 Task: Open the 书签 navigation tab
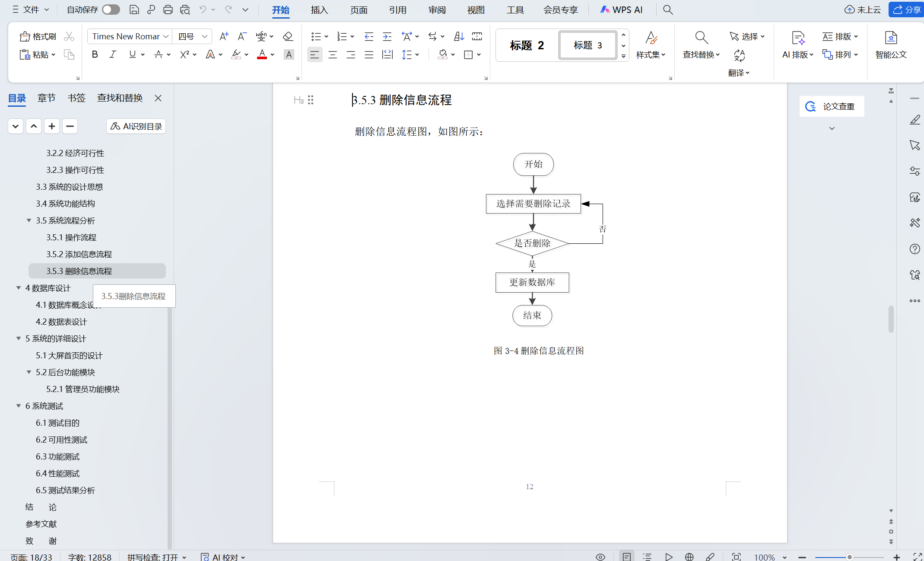point(76,98)
